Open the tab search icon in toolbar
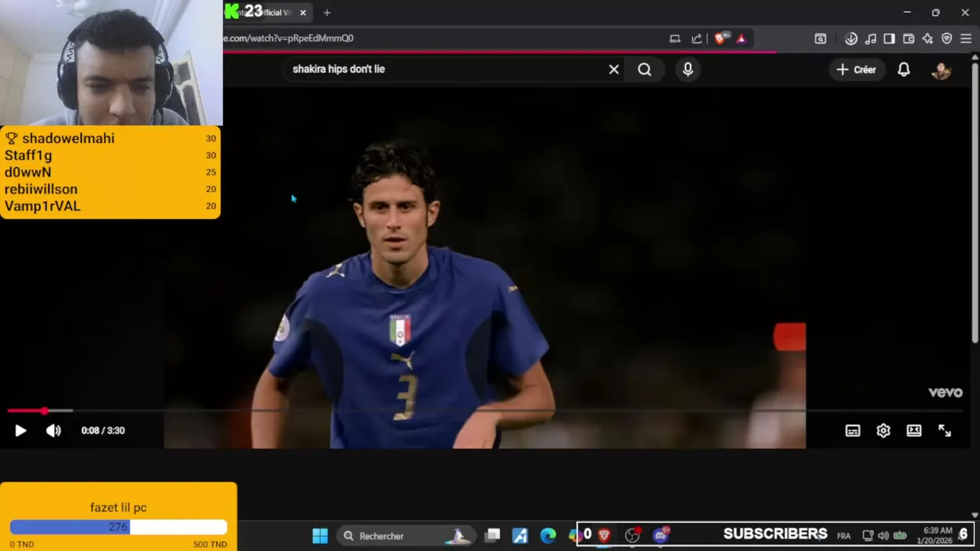980x551 pixels. point(820,38)
